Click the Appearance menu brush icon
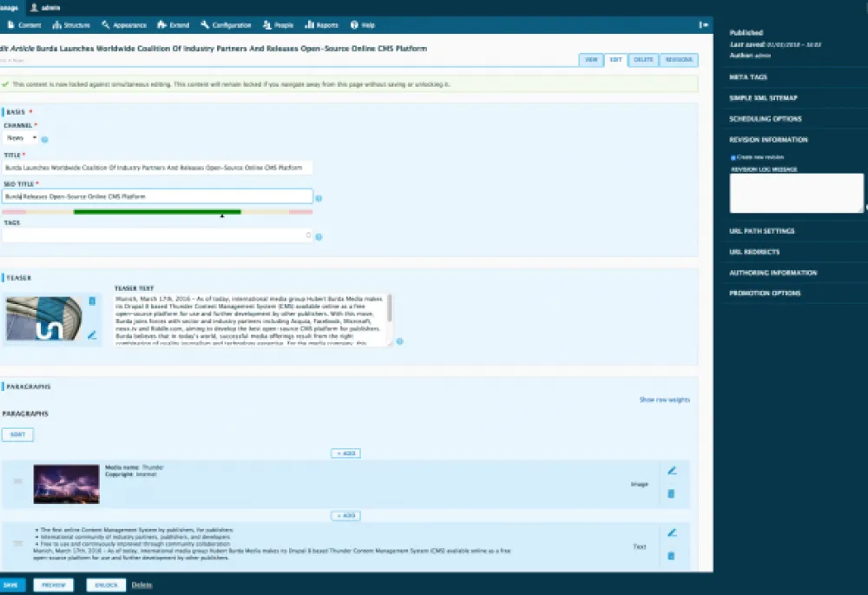Screen dimensions: 868x595 coord(105,24)
